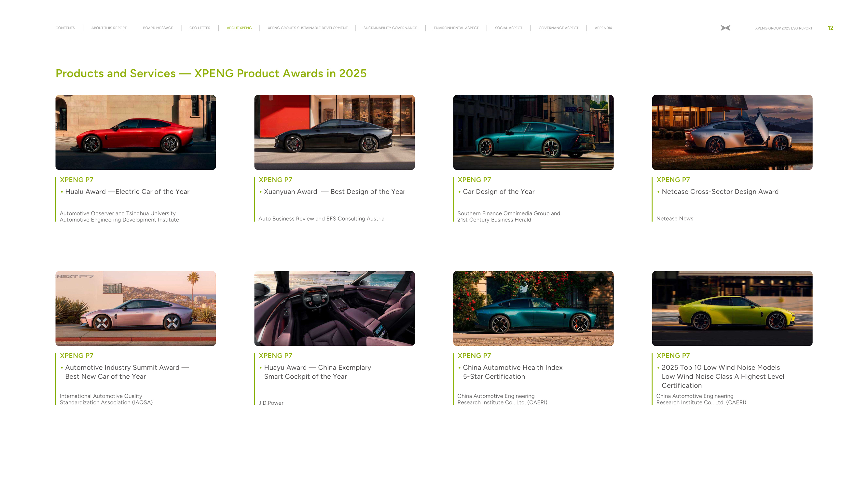Click the page number 12

click(x=830, y=28)
